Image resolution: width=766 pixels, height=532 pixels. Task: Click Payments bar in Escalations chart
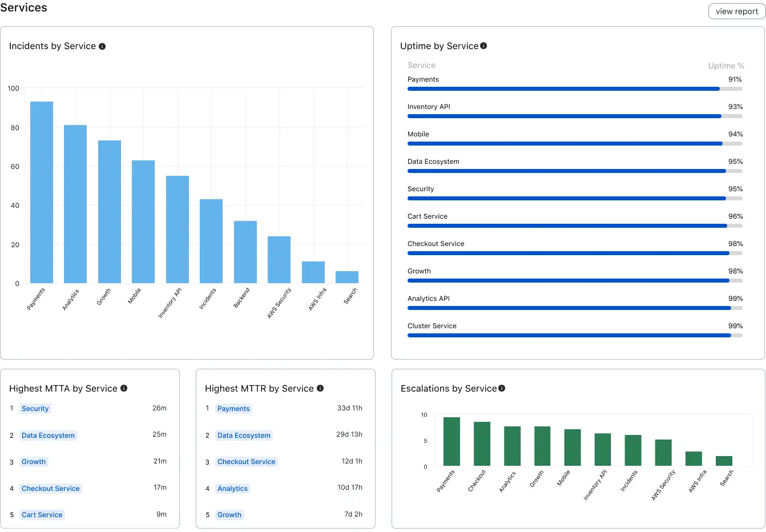(x=451, y=442)
